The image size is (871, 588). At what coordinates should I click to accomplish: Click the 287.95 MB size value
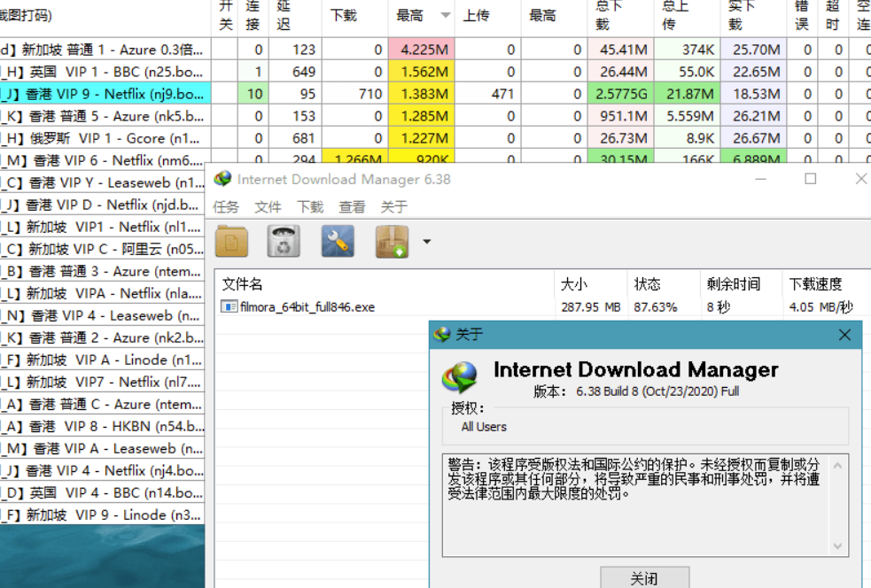pyautogui.click(x=590, y=307)
